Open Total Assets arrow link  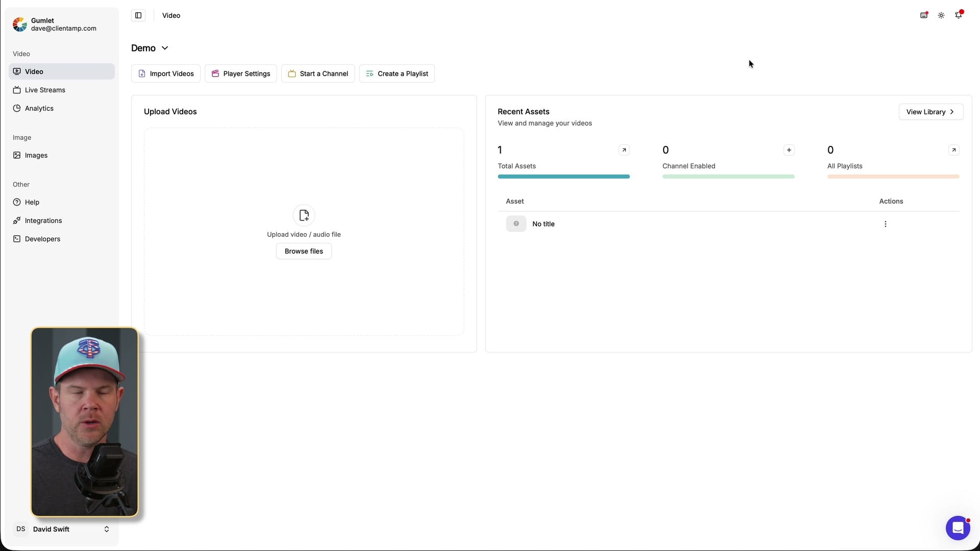(624, 150)
